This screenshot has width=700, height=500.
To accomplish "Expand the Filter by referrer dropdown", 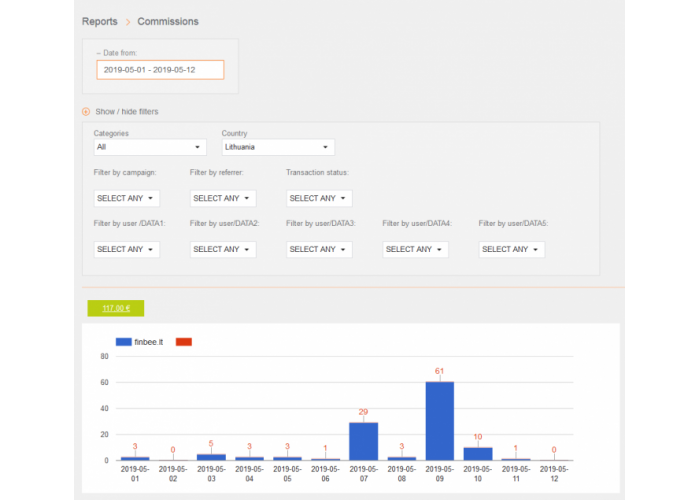I will [223, 198].
